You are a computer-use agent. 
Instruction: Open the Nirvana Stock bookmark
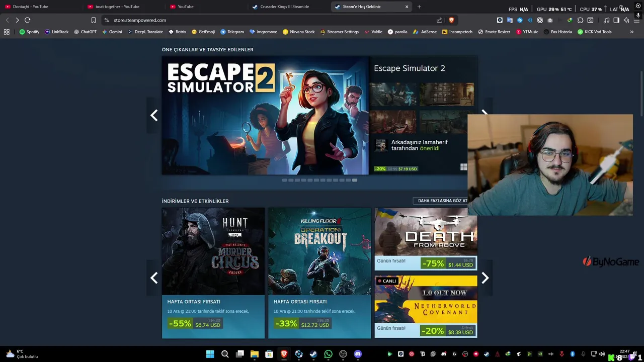coord(299,32)
